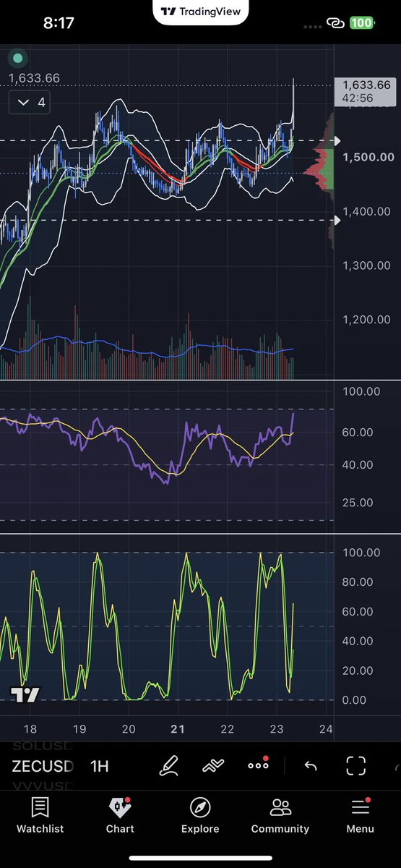Open the three-dot more options menu

(x=259, y=765)
